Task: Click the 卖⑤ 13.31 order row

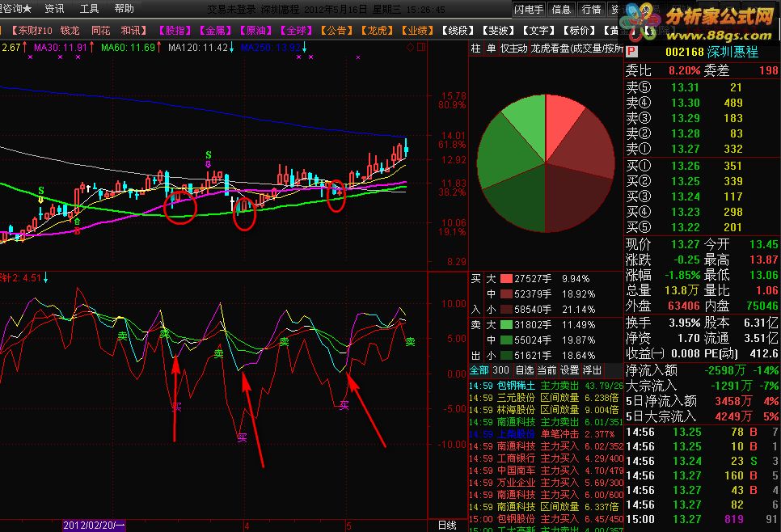Action: (x=701, y=87)
